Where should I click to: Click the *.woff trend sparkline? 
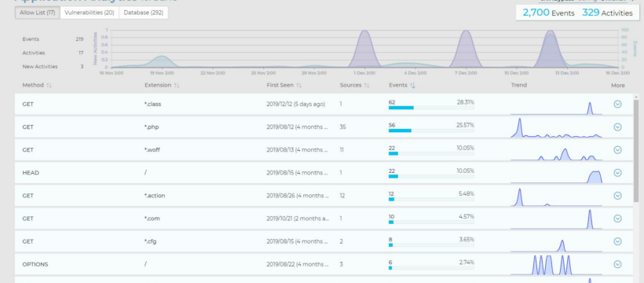(557, 154)
